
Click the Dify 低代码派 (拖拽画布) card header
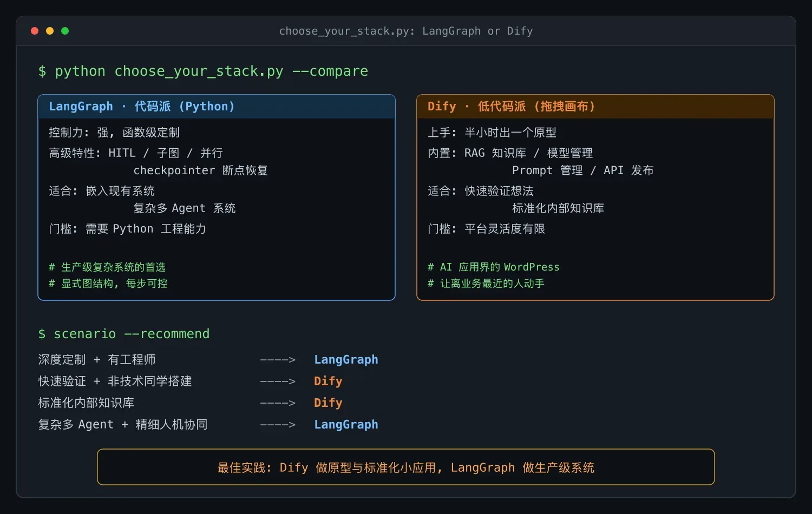[595, 107]
